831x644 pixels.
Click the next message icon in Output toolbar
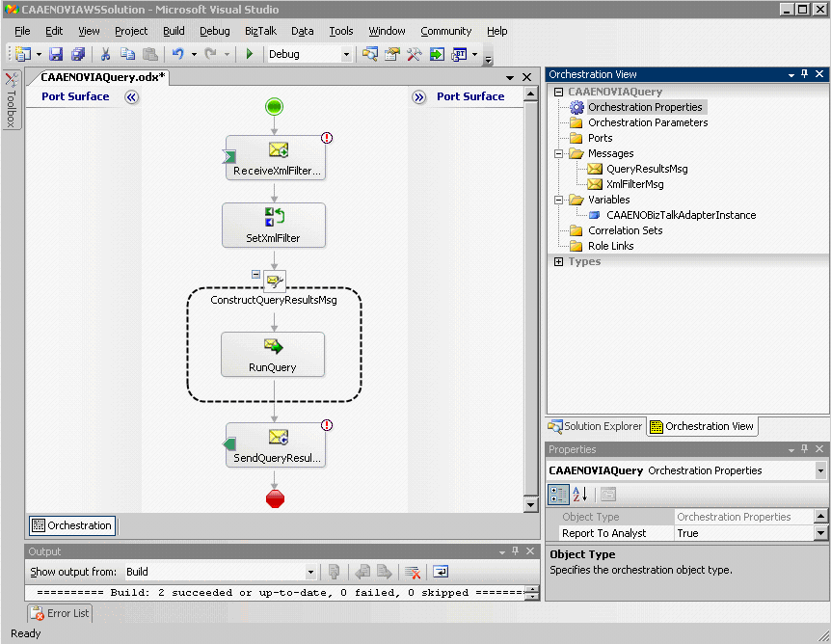pyautogui.click(x=385, y=572)
